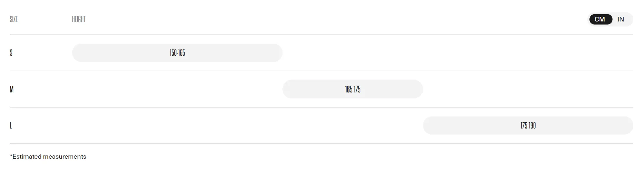The height and width of the screenshot is (174, 644).
Task: Click the HEIGHT column header
Action: 79,19
